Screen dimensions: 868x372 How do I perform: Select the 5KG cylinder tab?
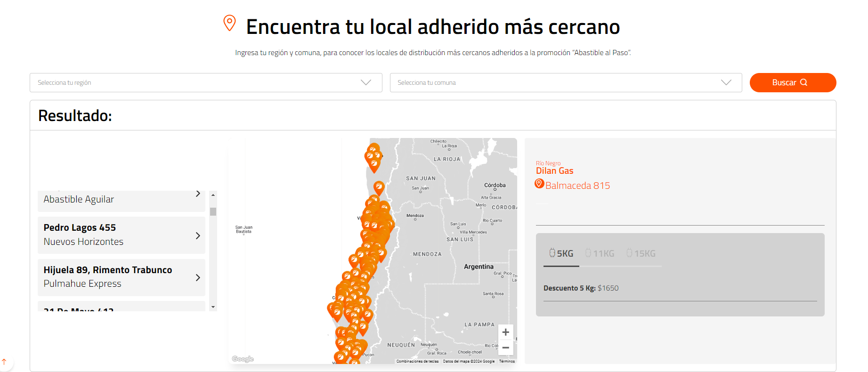click(561, 253)
